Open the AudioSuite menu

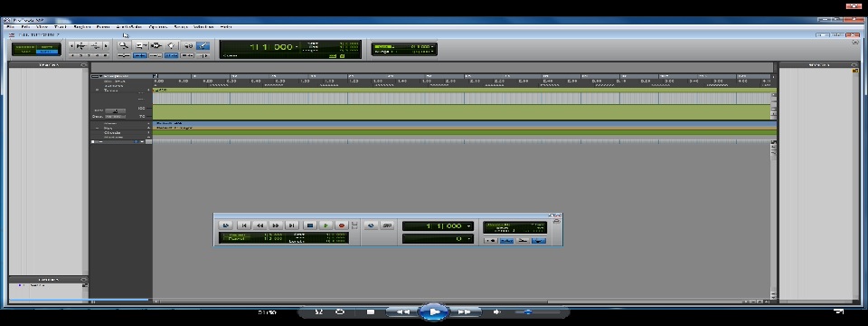tap(129, 26)
